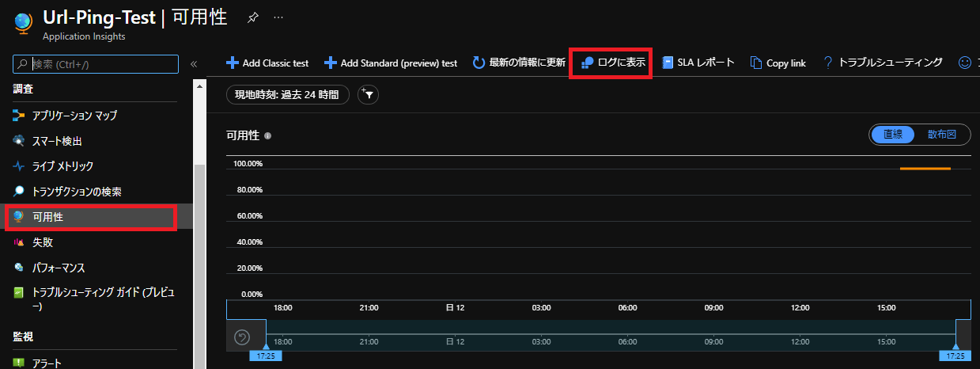Open the ellipsis more options menu
The image size is (980, 369).
click(278, 17)
